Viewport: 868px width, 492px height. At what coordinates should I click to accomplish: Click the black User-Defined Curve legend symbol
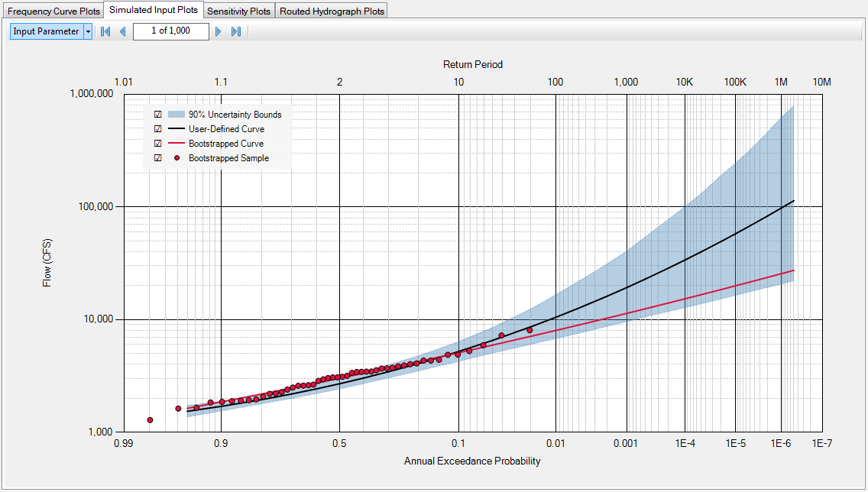point(176,128)
